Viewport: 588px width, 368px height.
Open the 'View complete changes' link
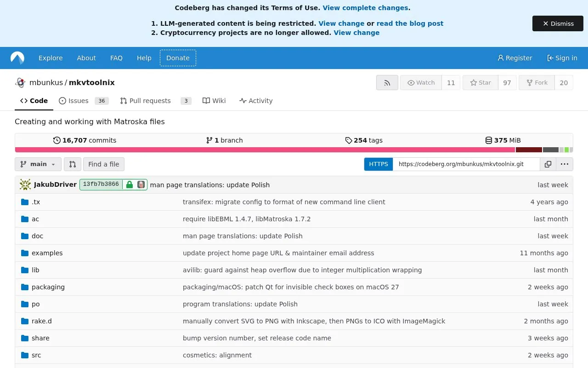[365, 8]
